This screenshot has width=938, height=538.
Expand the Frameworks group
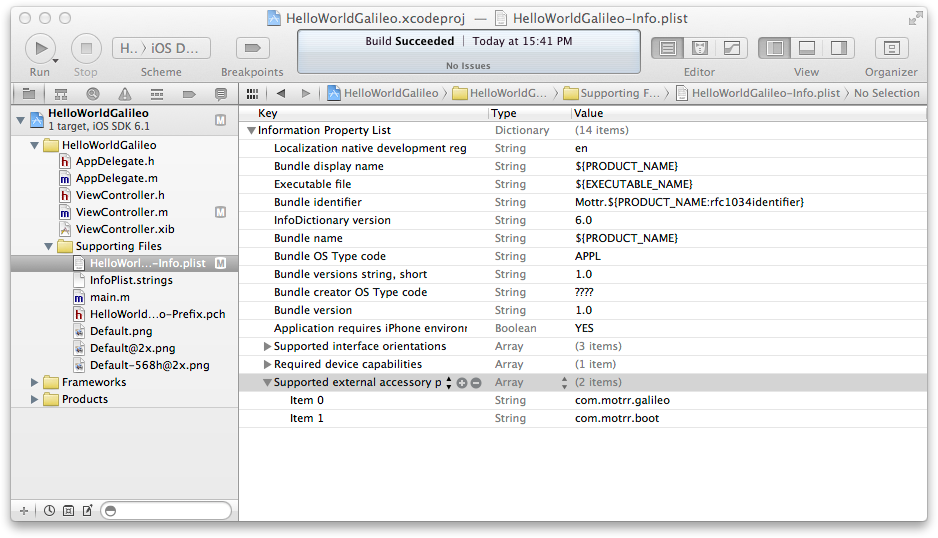pyautogui.click(x=34, y=382)
